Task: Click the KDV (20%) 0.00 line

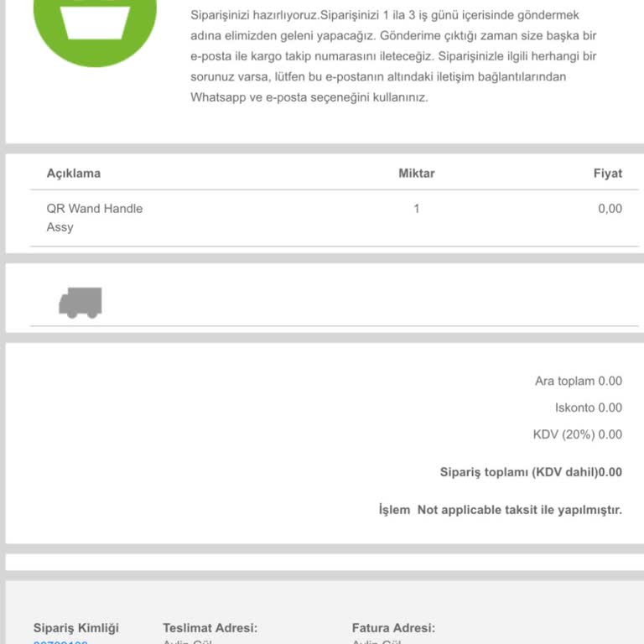Action: click(577, 434)
